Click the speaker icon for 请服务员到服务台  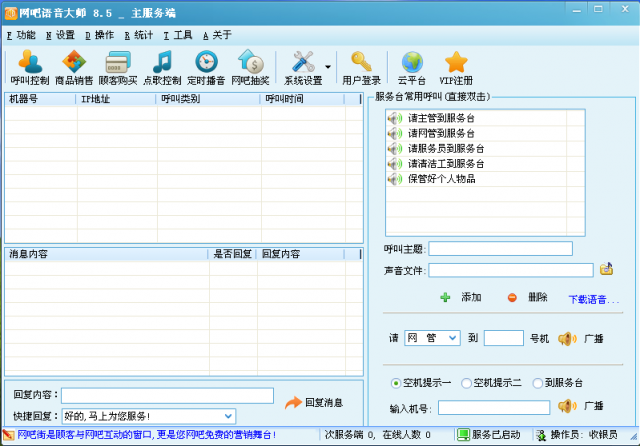(x=395, y=149)
